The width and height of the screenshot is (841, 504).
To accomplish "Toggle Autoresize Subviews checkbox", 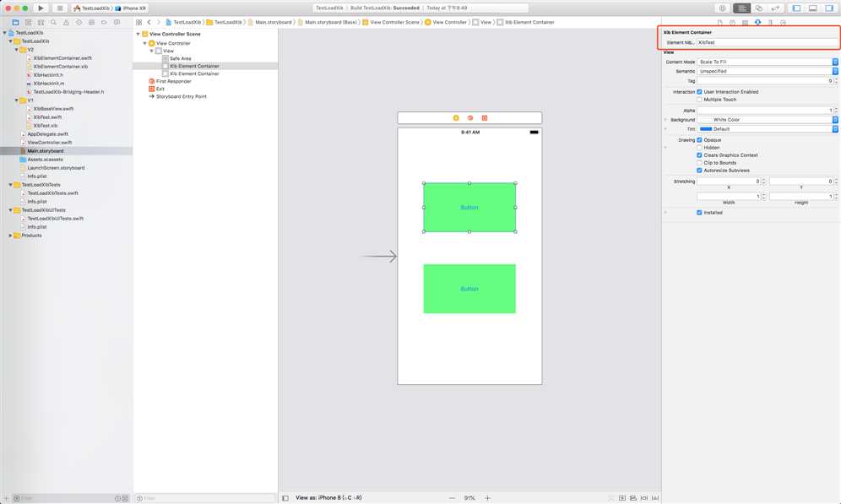I will [x=699, y=171].
